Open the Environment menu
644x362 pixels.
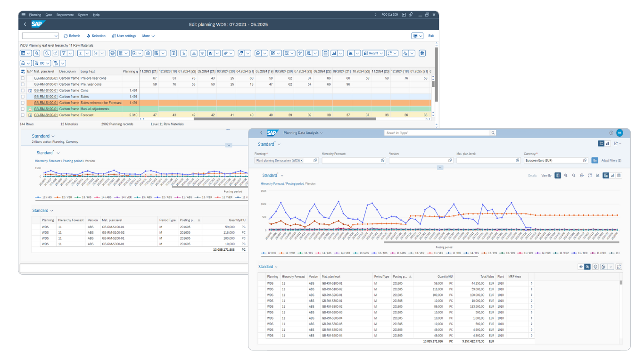tap(65, 15)
